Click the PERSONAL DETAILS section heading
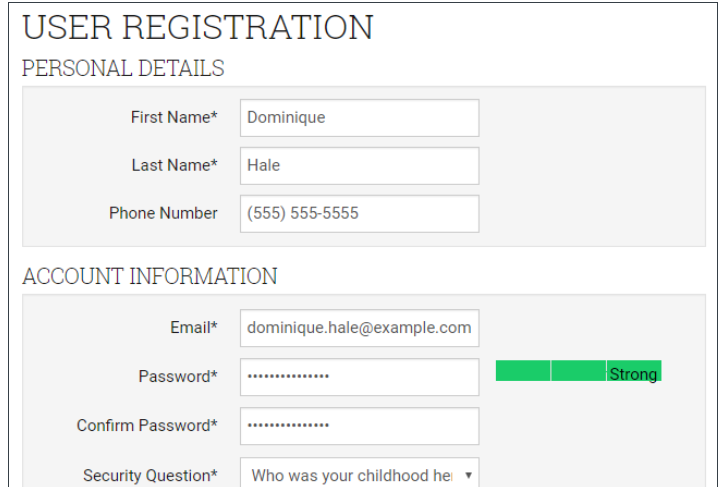 123,69
